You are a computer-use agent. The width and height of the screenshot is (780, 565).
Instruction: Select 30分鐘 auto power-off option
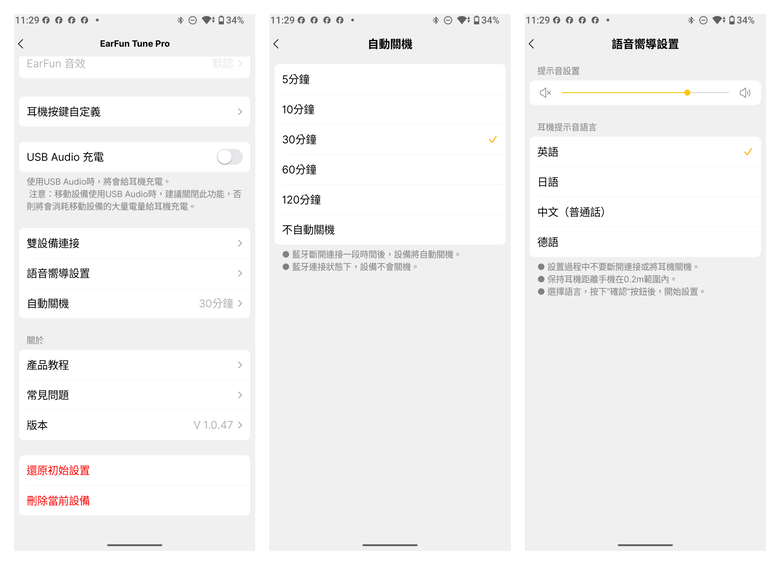[390, 139]
